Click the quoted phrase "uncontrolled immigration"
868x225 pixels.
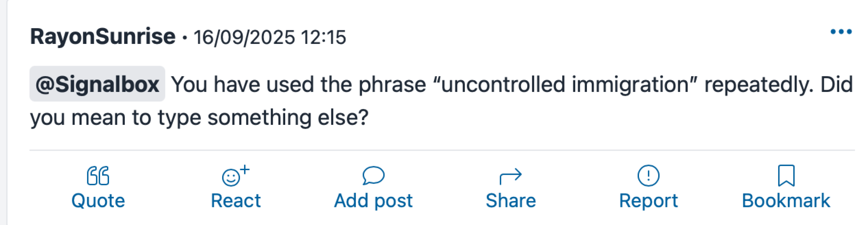tap(565, 84)
